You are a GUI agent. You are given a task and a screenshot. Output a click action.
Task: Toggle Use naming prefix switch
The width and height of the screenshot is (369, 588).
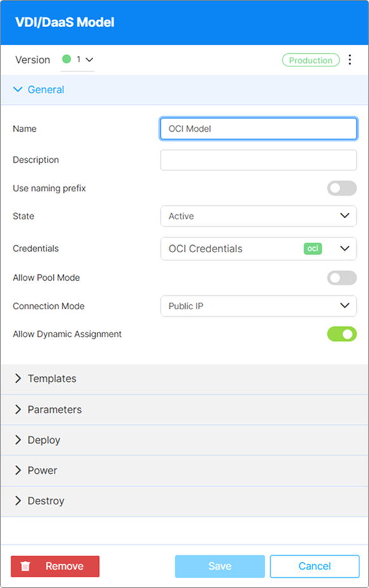coord(342,188)
